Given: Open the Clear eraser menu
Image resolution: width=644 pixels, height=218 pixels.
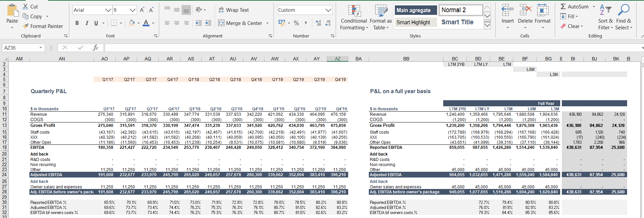Looking at the screenshot, I should (571, 26).
